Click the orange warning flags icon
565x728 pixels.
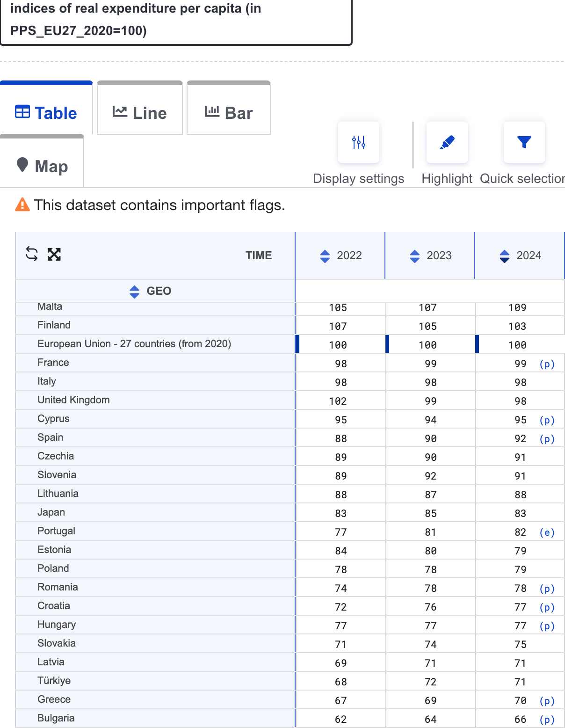click(x=22, y=205)
